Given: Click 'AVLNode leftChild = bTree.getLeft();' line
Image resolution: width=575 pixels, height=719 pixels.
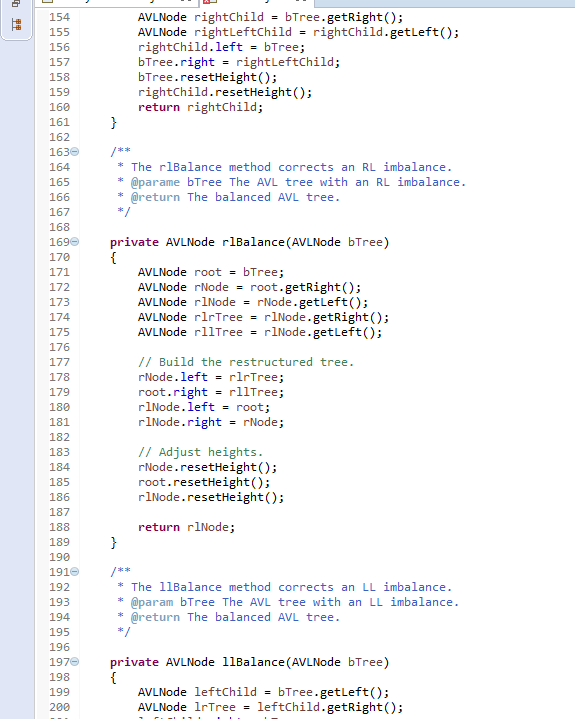Looking at the screenshot, I should (263, 692).
